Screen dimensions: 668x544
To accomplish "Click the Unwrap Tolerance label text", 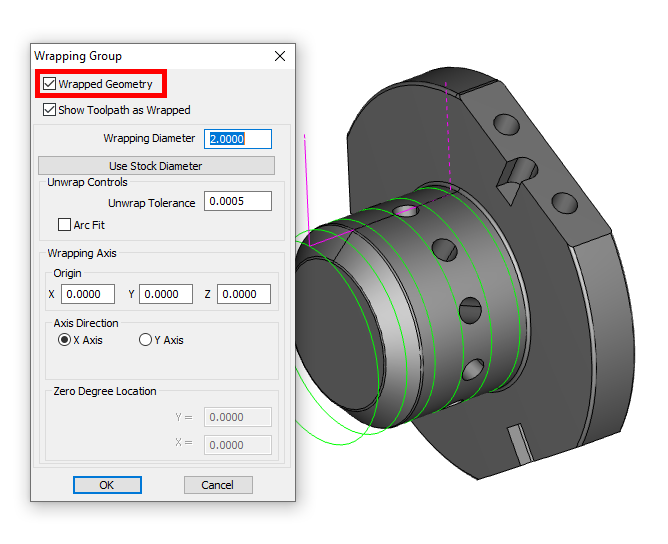I will [x=152, y=203].
